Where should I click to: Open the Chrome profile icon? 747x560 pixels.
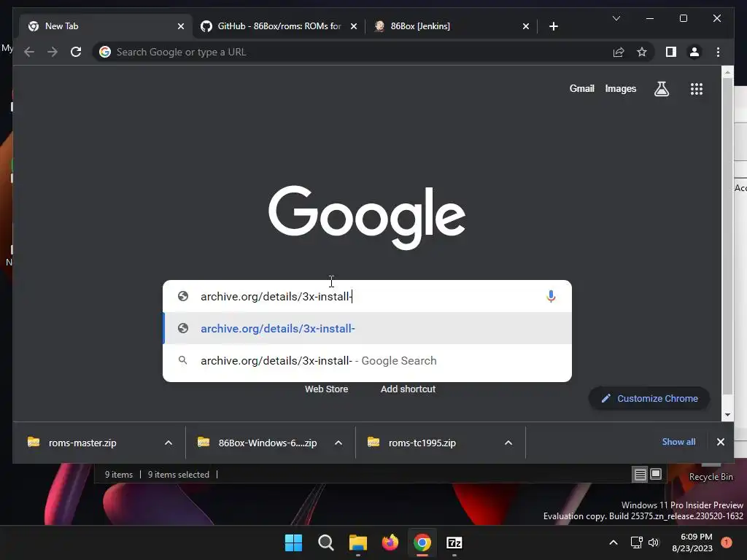click(694, 52)
